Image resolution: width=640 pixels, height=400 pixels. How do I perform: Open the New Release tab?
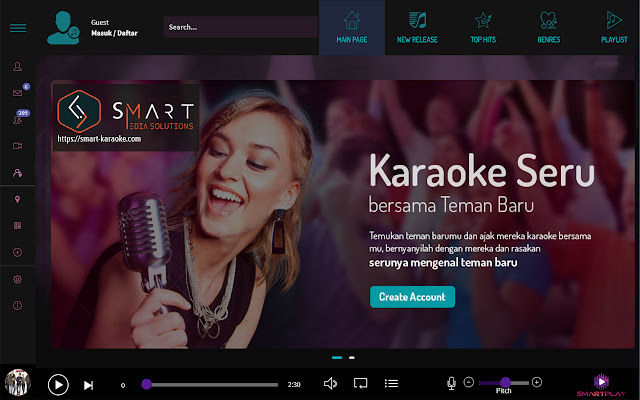click(x=418, y=27)
